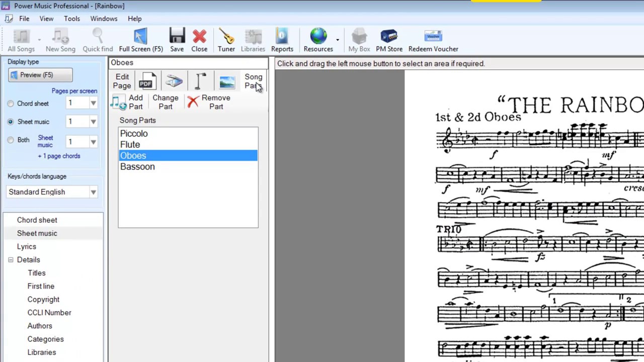The height and width of the screenshot is (362, 644).
Task: Click the New Song toolbar icon
Action: tap(60, 40)
